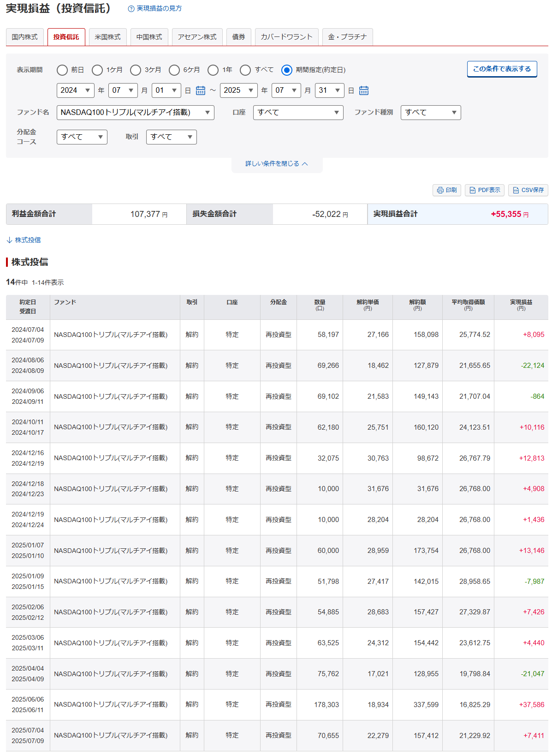
Task: Click the PDF表示 document icon
Action: click(473, 190)
